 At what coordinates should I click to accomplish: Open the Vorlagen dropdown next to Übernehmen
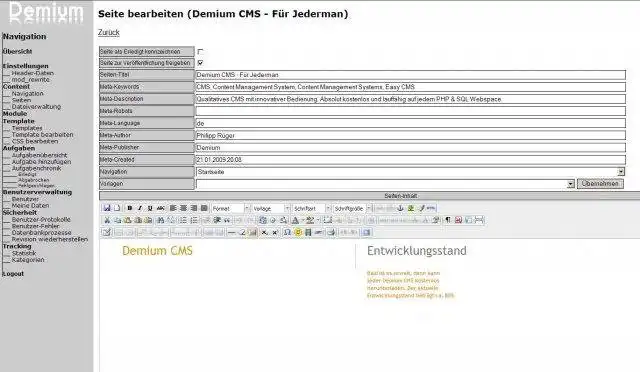coord(385,184)
